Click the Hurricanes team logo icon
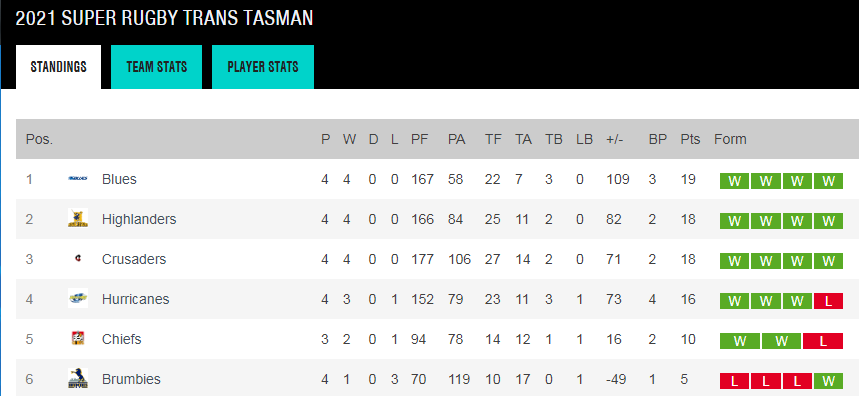This screenshot has width=859, height=396. pos(78,299)
